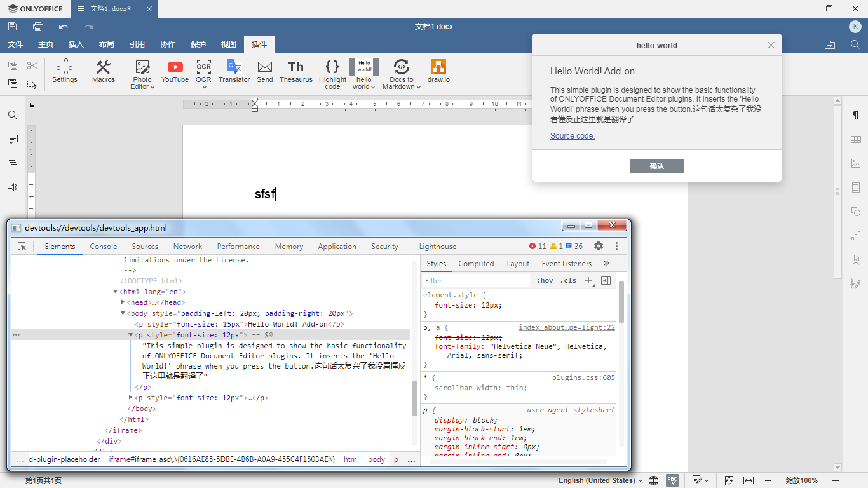This screenshot has width=868, height=488.
Task: Select body in DevTools breadcrumb
Action: [376, 459]
